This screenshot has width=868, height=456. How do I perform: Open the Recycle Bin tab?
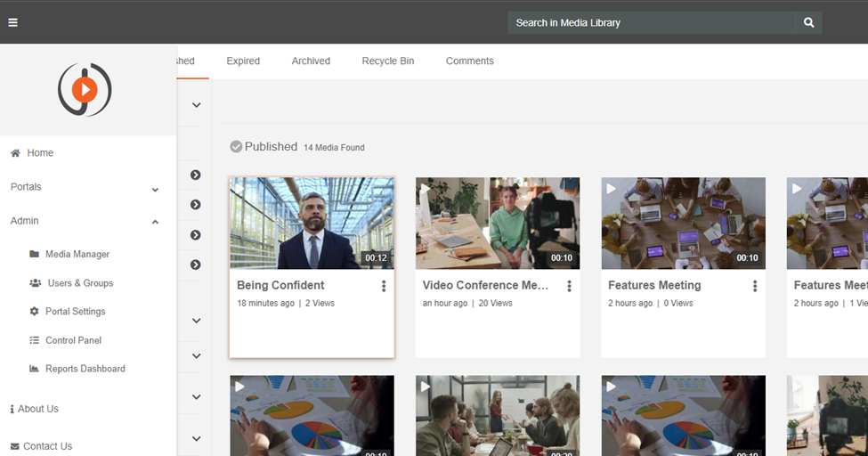click(387, 61)
